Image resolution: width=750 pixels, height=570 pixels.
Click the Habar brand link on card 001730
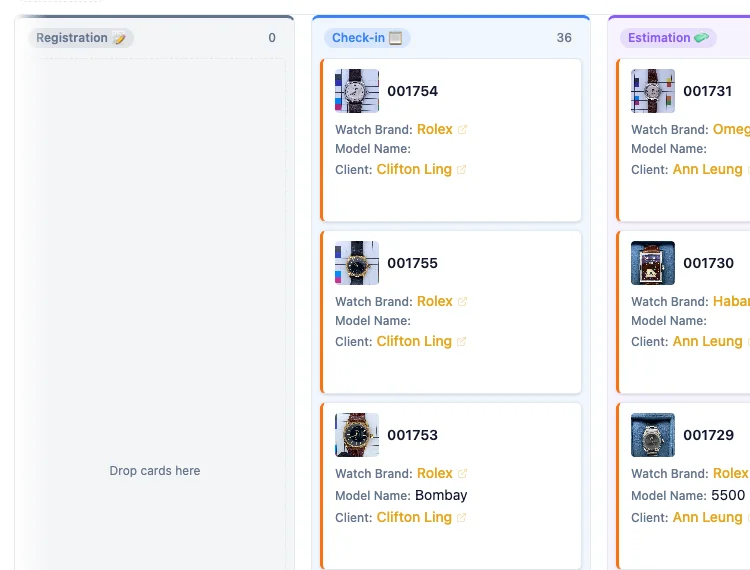point(731,301)
